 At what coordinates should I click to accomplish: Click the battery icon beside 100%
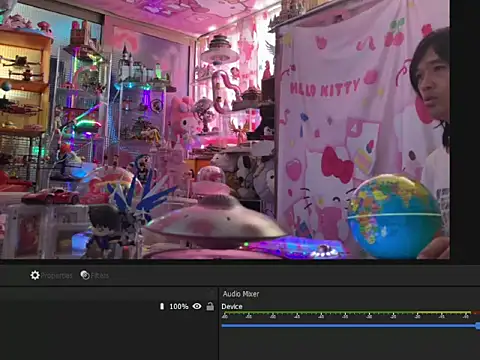point(162,306)
